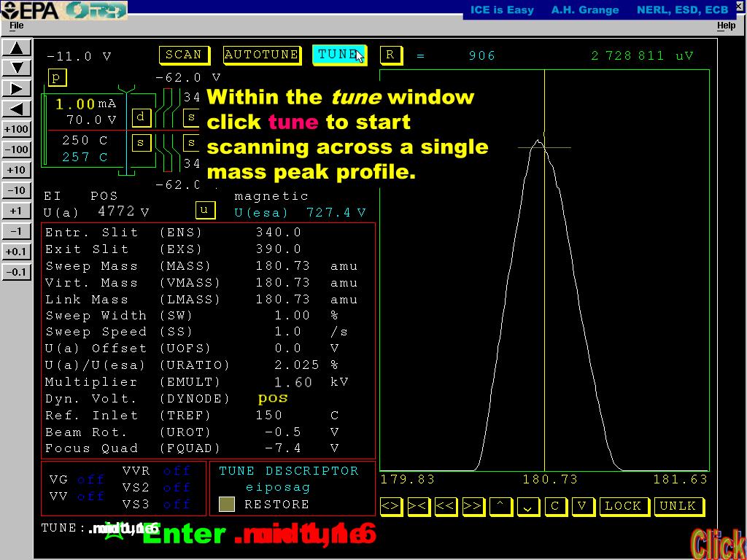Click the yellow V button under plot
The height and width of the screenshot is (560, 747).
tap(583, 506)
